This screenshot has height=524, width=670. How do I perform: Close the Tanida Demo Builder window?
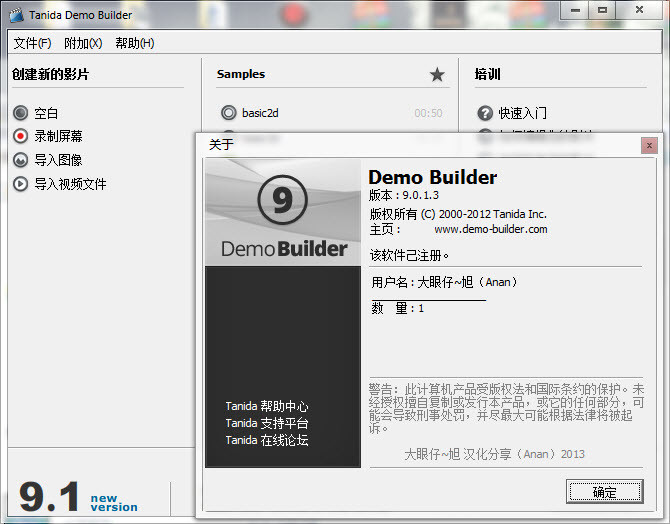pyautogui.click(x=639, y=10)
